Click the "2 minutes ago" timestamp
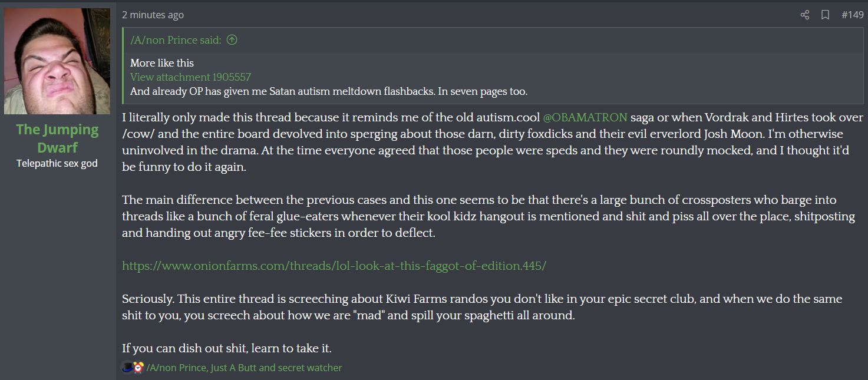868x380 pixels. (153, 15)
